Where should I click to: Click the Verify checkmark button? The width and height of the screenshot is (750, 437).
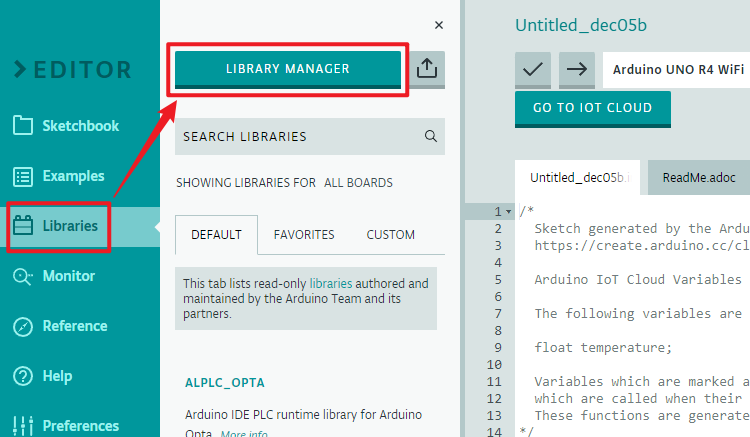[533, 70]
